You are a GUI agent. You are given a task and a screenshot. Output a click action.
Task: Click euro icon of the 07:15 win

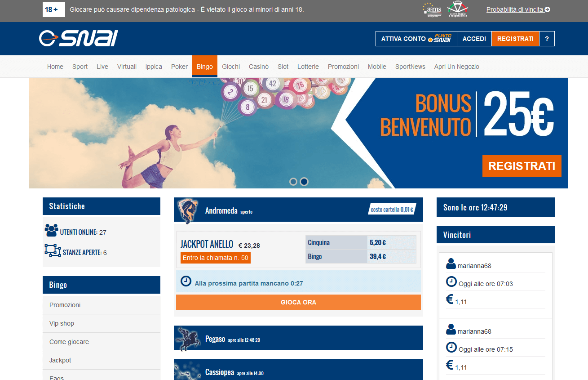pos(450,365)
